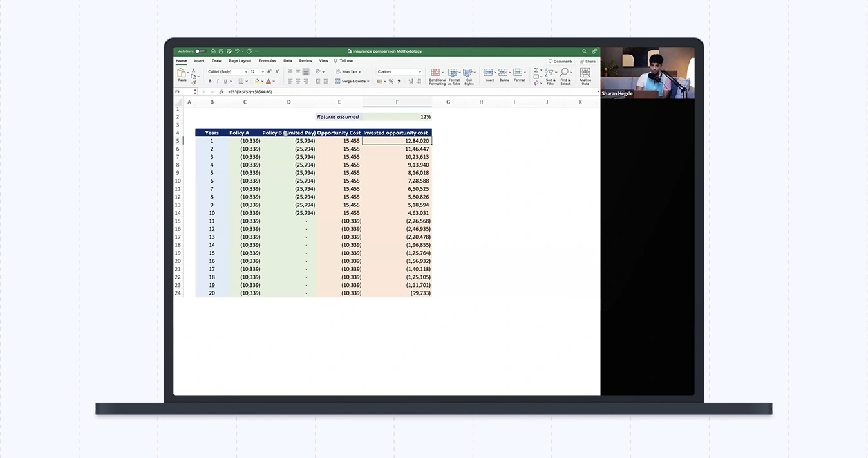Toggle the AutoSave switch

click(x=200, y=51)
